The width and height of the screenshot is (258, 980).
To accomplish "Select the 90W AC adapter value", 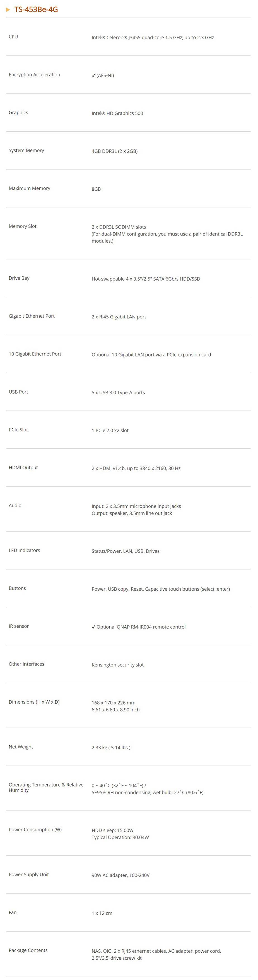I will pos(120,875).
